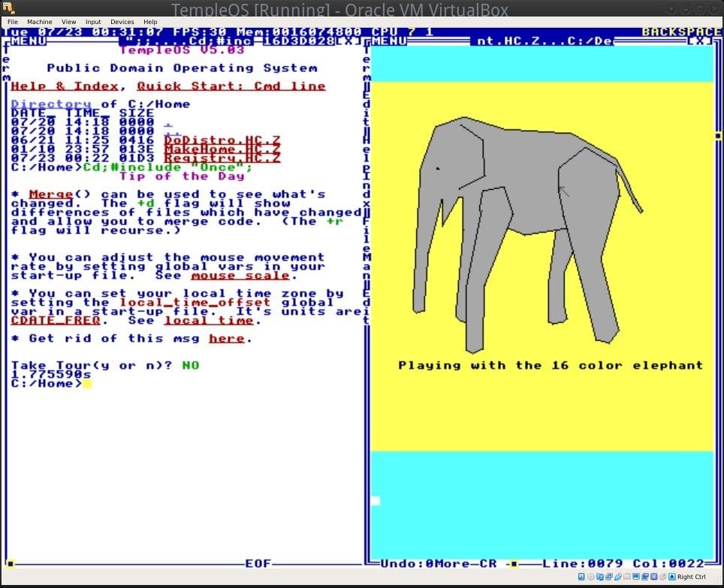Open the Help & Index link
This screenshot has width=724, height=588.
65,86
